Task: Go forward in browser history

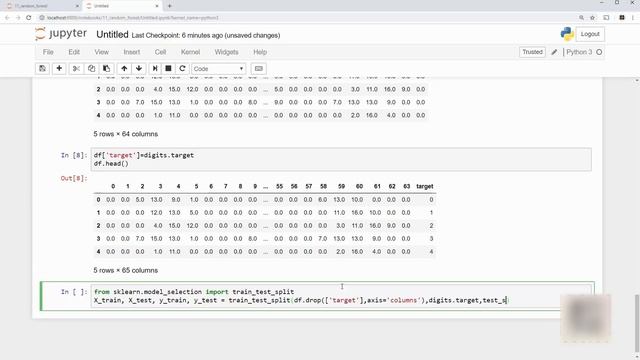Action: tap(18, 18)
